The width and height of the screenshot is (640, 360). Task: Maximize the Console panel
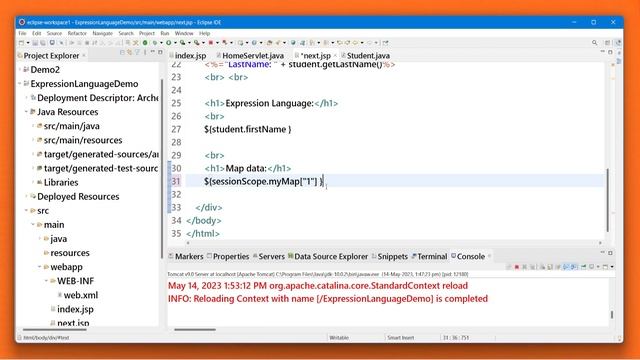tap(610, 253)
